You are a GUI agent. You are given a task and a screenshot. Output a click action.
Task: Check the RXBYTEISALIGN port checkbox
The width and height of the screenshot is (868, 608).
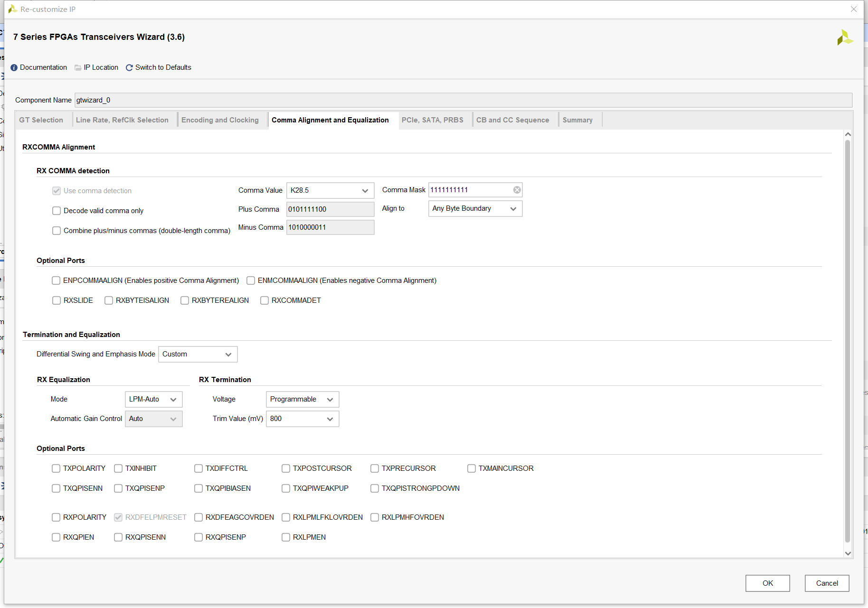(x=109, y=300)
